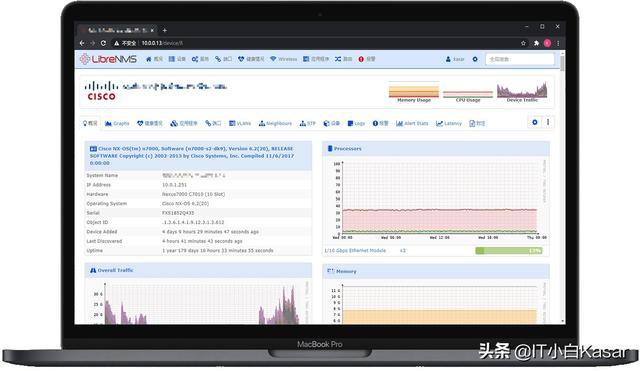Open the Processors CPU usage graph
The height and width of the screenshot is (371, 640).
(x=439, y=200)
